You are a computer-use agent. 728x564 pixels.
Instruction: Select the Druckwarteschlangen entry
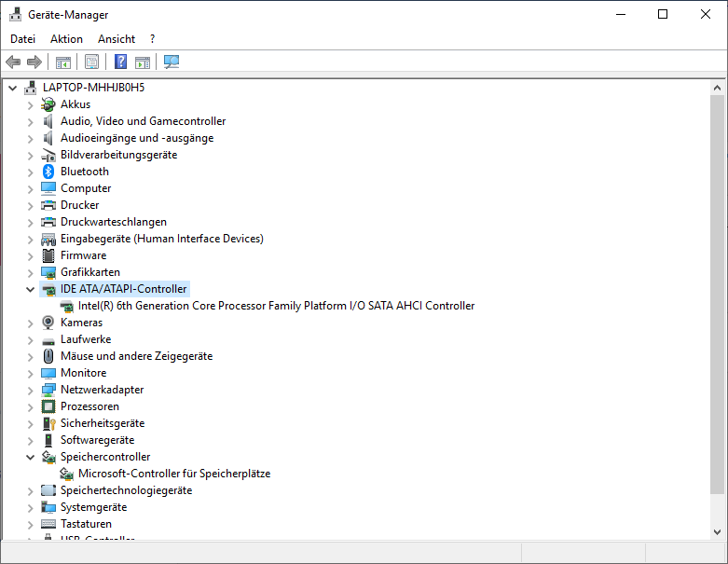114,222
